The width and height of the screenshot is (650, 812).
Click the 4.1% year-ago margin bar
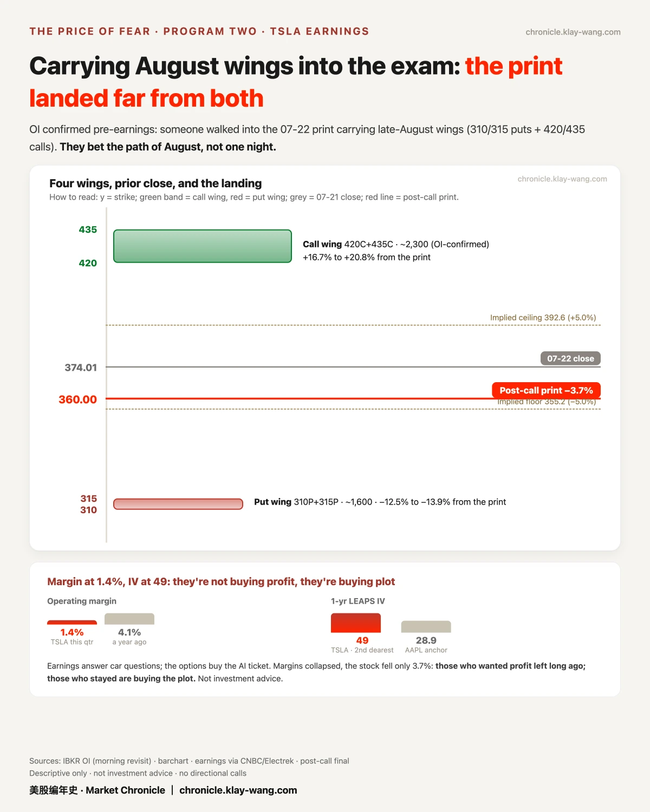129,619
